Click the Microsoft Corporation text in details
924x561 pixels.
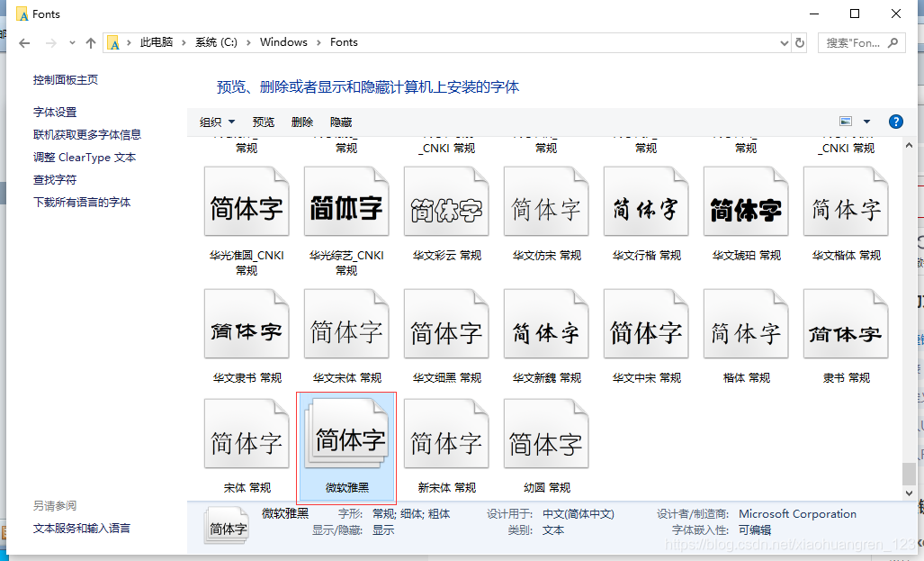[x=797, y=514]
